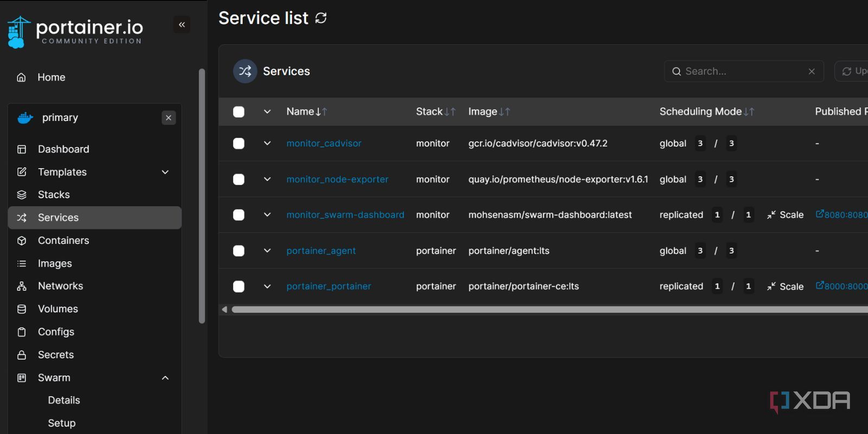Open Swarm Setup
The width and height of the screenshot is (868, 434).
[62, 423]
